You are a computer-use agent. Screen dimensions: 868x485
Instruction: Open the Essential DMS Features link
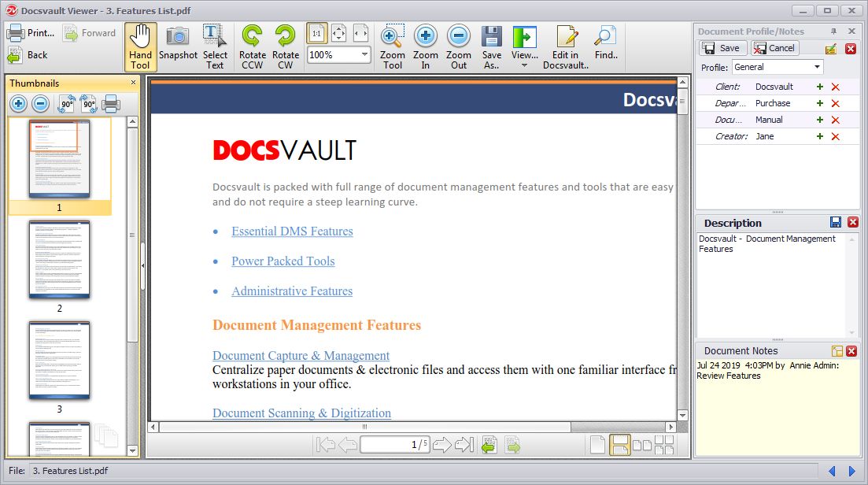[x=292, y=231]
